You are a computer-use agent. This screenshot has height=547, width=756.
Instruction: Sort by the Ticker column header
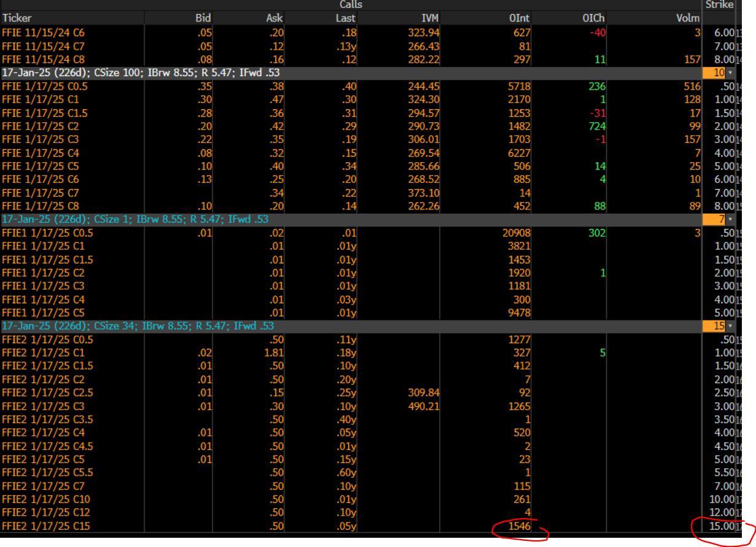(16, 18)
